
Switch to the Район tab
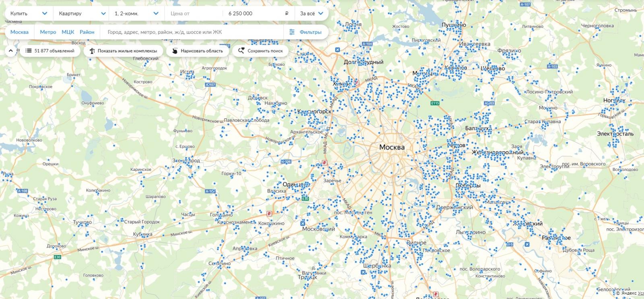(x=87, y=32)
